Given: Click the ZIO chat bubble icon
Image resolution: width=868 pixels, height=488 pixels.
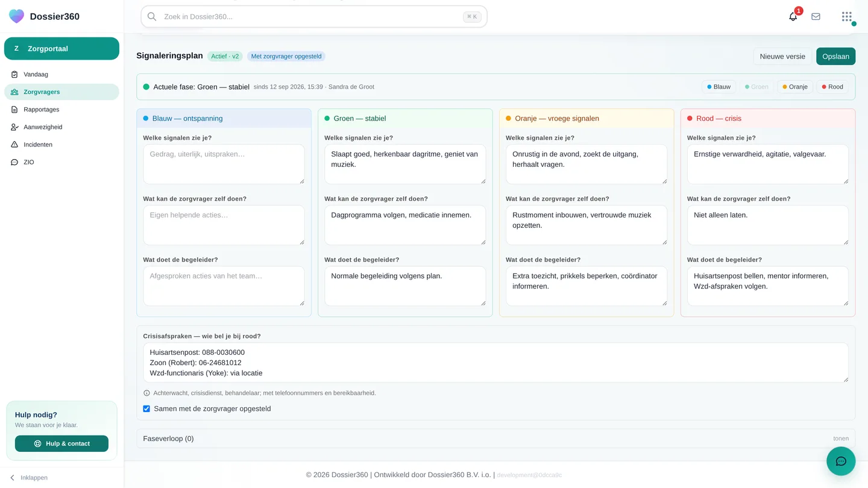Looking at the screenshot, I should 14,162.
